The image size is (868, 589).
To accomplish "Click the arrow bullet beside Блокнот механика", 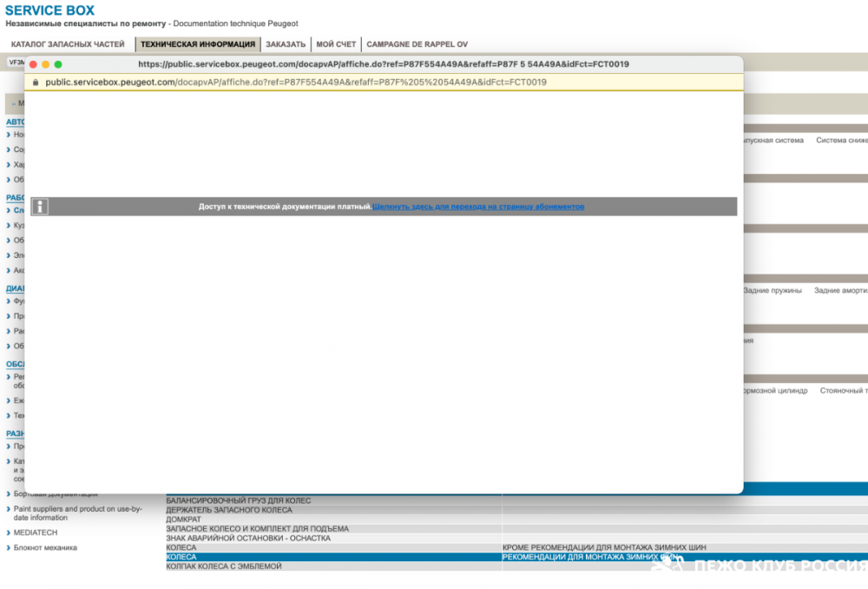I will (9, 547).
